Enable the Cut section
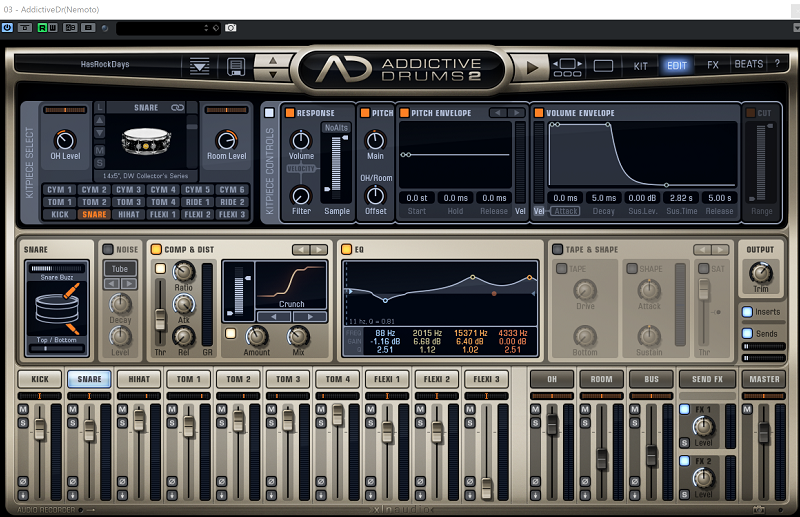 tap(751, 113)
